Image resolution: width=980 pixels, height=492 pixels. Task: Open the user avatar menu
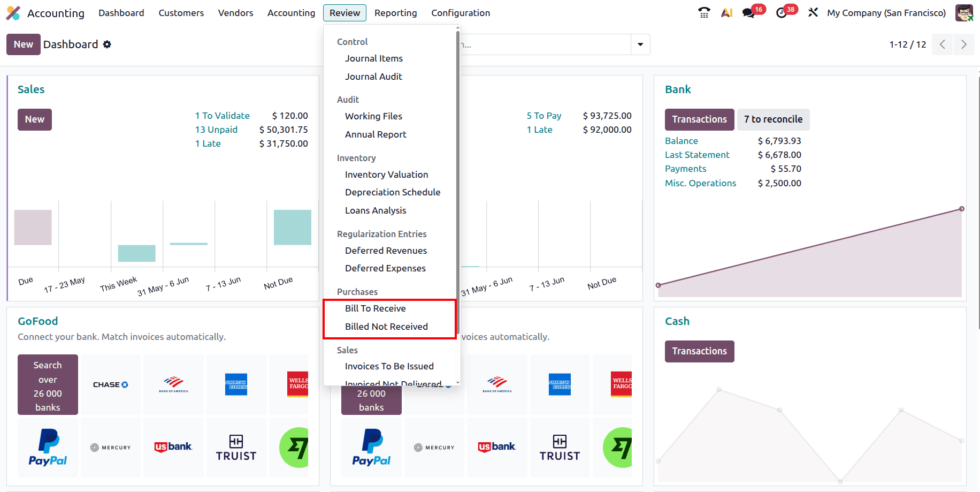pos(964,13)
